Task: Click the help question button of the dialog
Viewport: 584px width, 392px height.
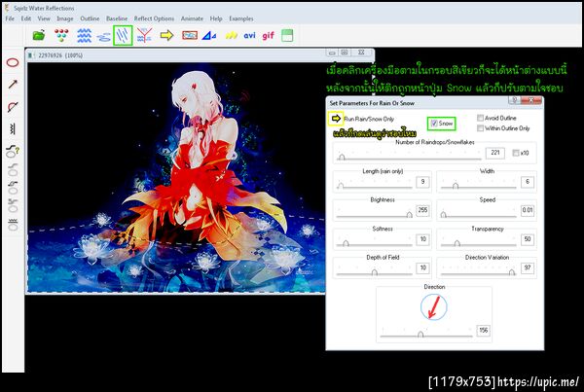Action: pyautogui.click(x=514, y=100)
